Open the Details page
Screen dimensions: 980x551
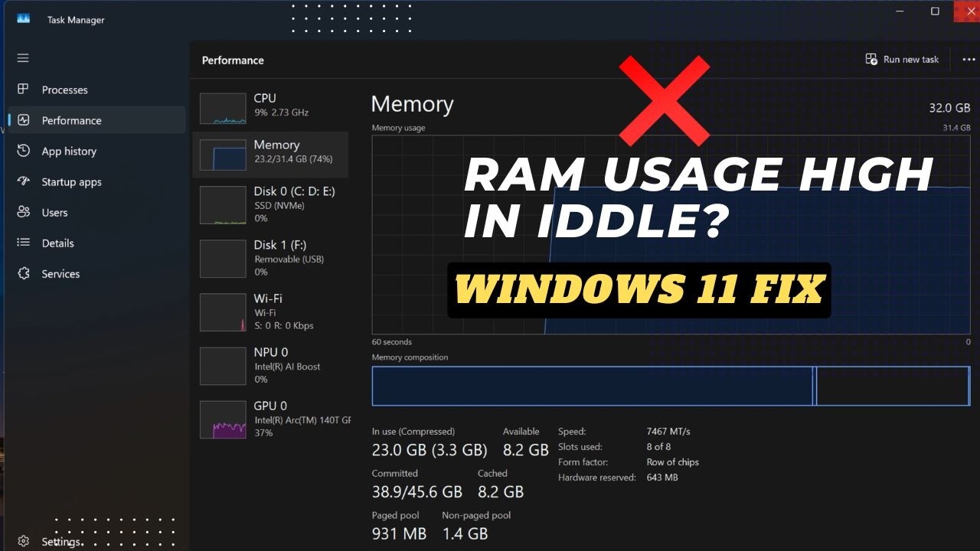(96, 243)
